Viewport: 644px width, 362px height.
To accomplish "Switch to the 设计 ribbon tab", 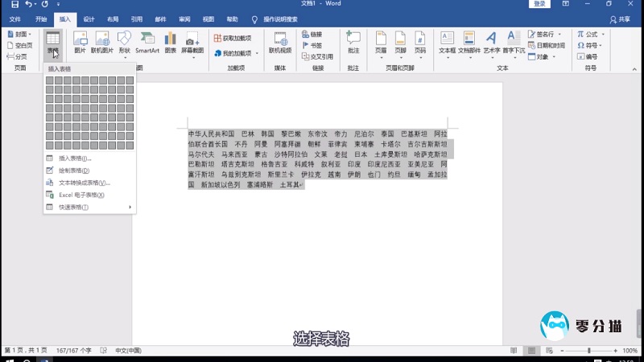I will coord(89,19).
